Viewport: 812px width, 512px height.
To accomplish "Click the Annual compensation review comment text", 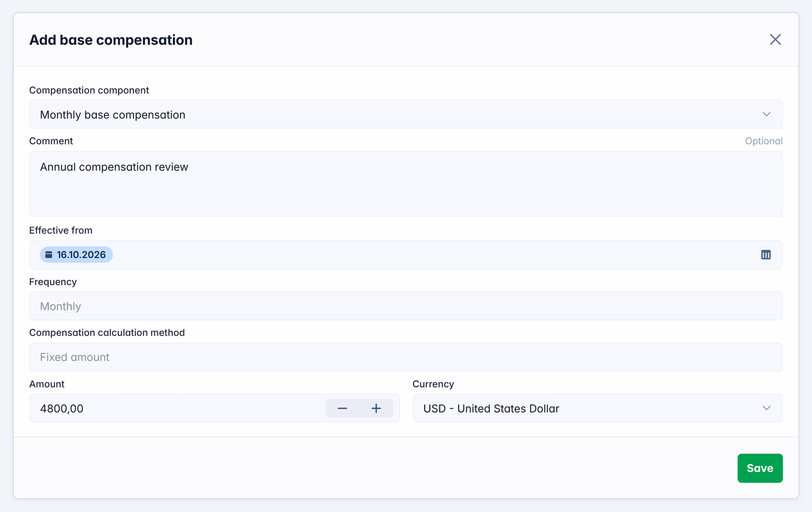I will click(x=114, y=167).
